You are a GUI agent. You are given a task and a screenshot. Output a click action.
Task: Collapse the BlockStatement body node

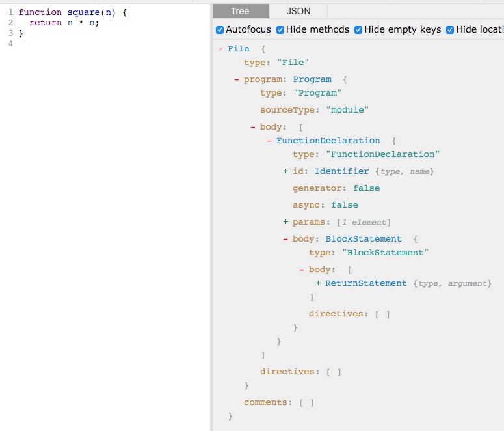coord(285,239)
